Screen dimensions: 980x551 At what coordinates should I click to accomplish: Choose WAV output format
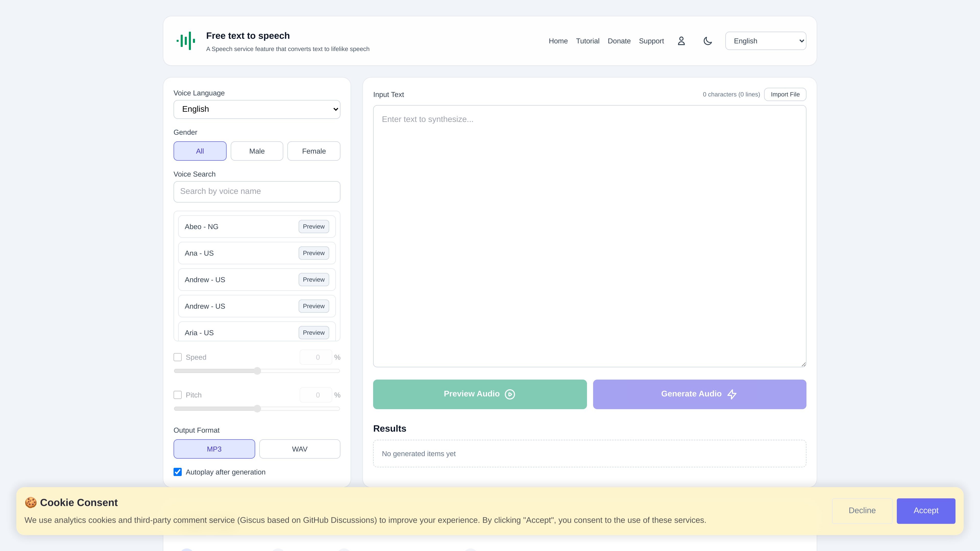pos(299,449)
